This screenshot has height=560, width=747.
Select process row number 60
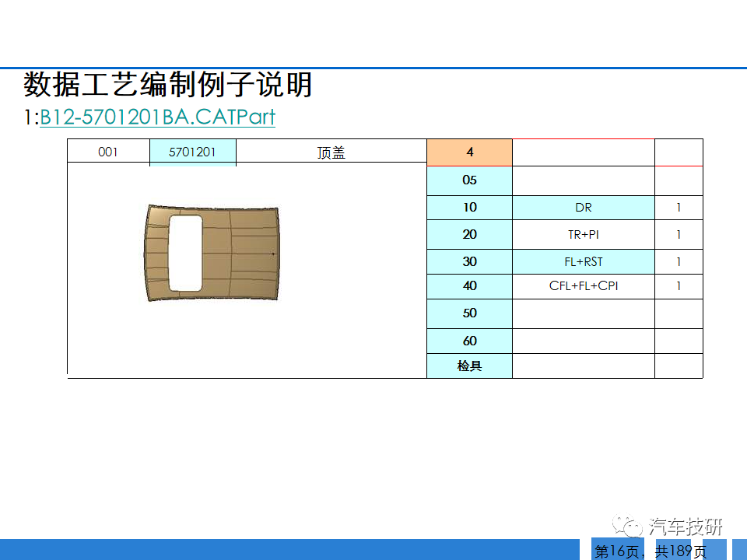click(470, 341)
